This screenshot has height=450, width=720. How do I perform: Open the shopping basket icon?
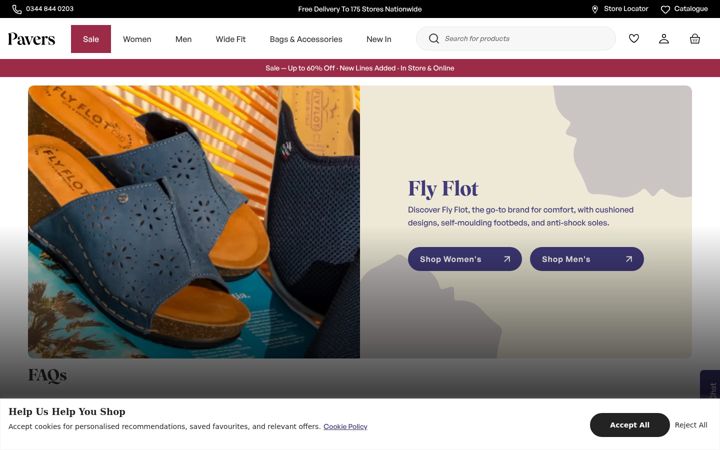coord(695,39)
